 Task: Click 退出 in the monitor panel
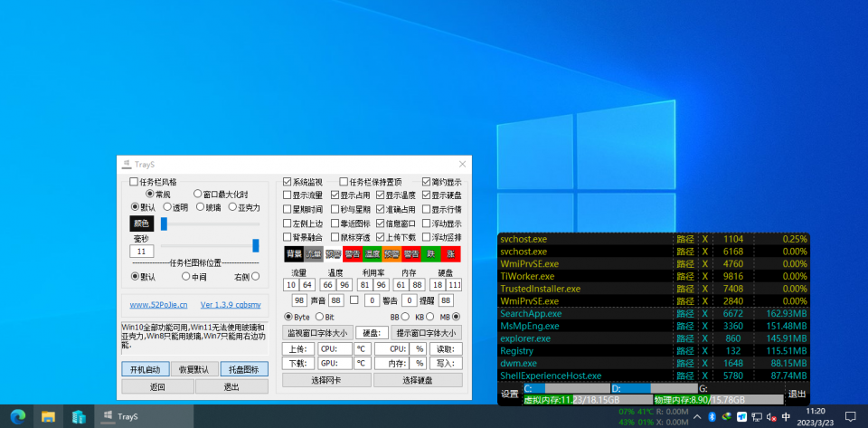[797, 394]
